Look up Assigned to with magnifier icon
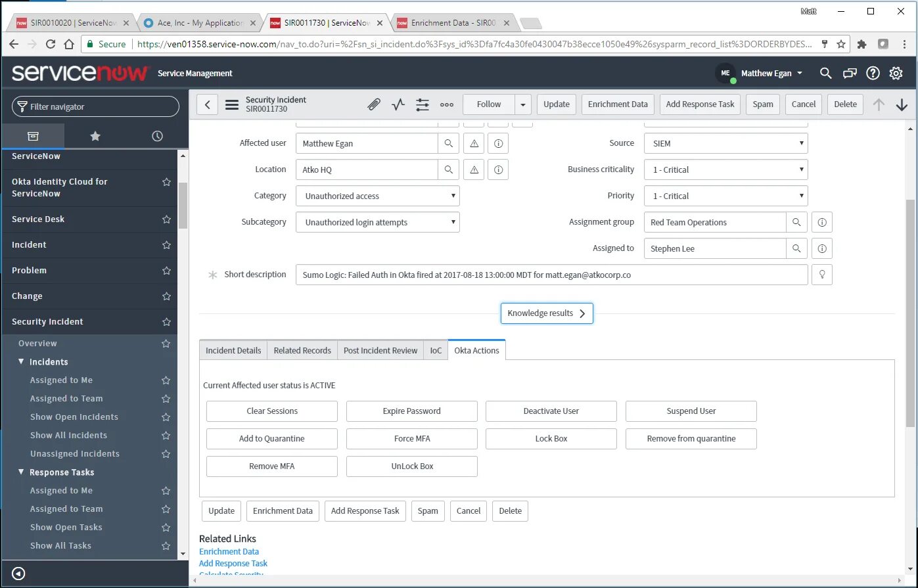918x588 pixels. [x=796, y=248]
